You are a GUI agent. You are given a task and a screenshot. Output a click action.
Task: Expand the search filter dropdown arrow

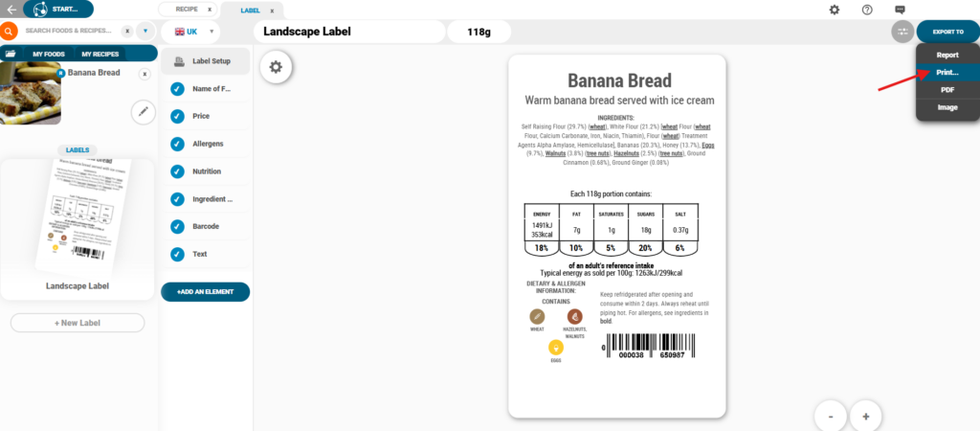tap(145, 31)
